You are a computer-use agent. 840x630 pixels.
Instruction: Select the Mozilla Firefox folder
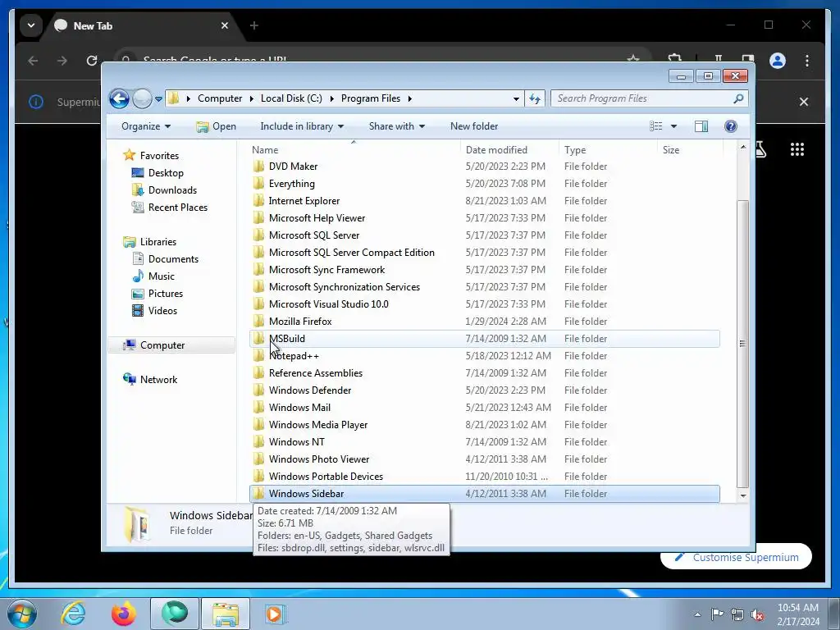(x=484, y=322)
